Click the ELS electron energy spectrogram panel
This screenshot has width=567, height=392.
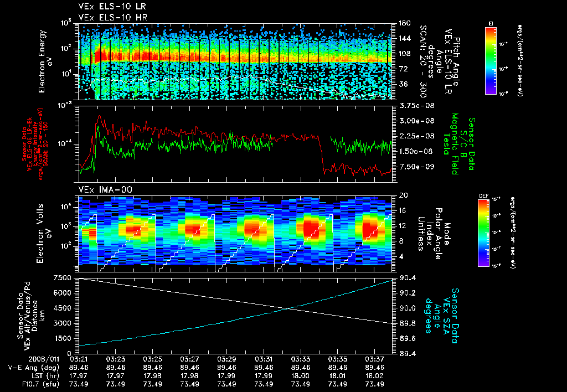point(235,61)
